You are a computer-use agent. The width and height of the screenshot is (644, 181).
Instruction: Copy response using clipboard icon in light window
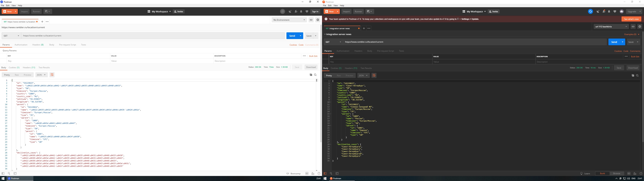click(311, 75)
